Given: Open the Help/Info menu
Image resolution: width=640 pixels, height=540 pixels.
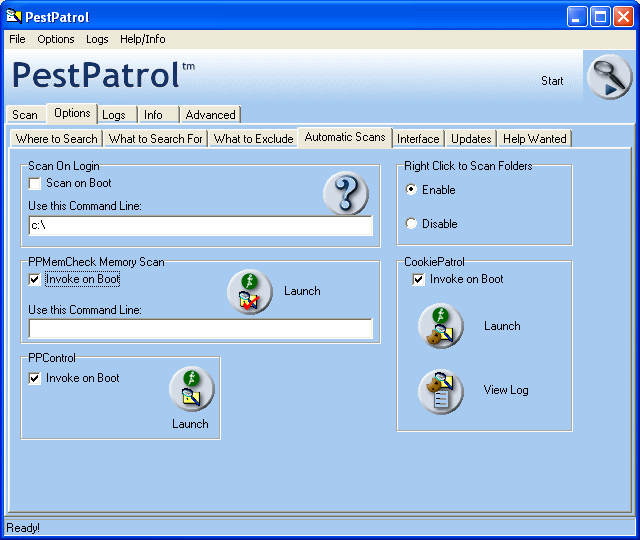Looking at the screenshot, I should 142,39.
